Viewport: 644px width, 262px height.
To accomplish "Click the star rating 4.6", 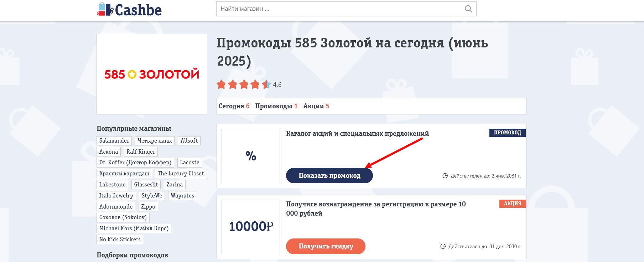I will coord(249,84).
